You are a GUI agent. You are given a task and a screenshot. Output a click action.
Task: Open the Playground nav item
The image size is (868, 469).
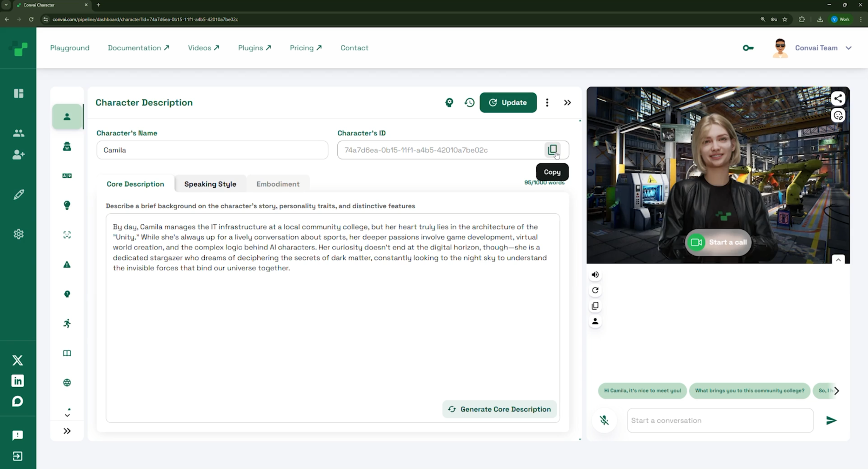tap(70, 48)
